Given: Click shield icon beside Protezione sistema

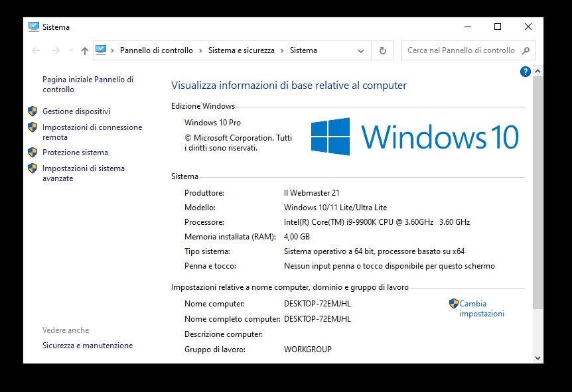Looking at the screenshot, I should point(33,153).
